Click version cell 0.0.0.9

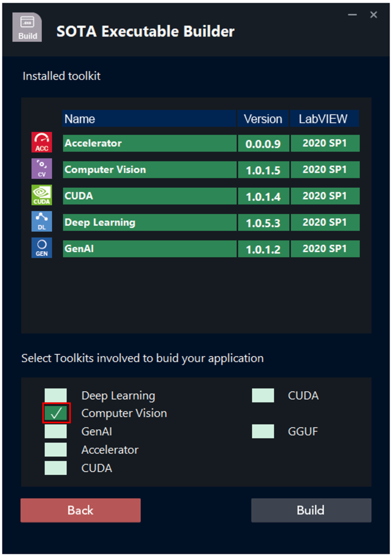[x=264, y=143]
